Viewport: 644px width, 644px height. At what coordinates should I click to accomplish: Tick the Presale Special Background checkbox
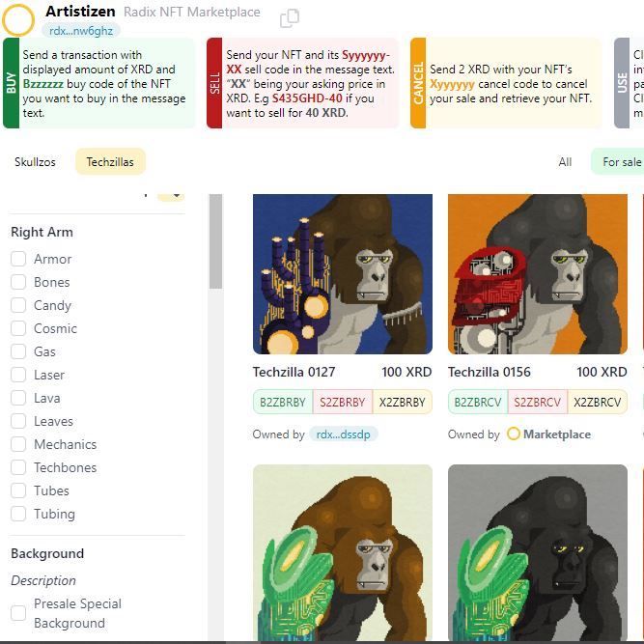click(x=18, y=613)
